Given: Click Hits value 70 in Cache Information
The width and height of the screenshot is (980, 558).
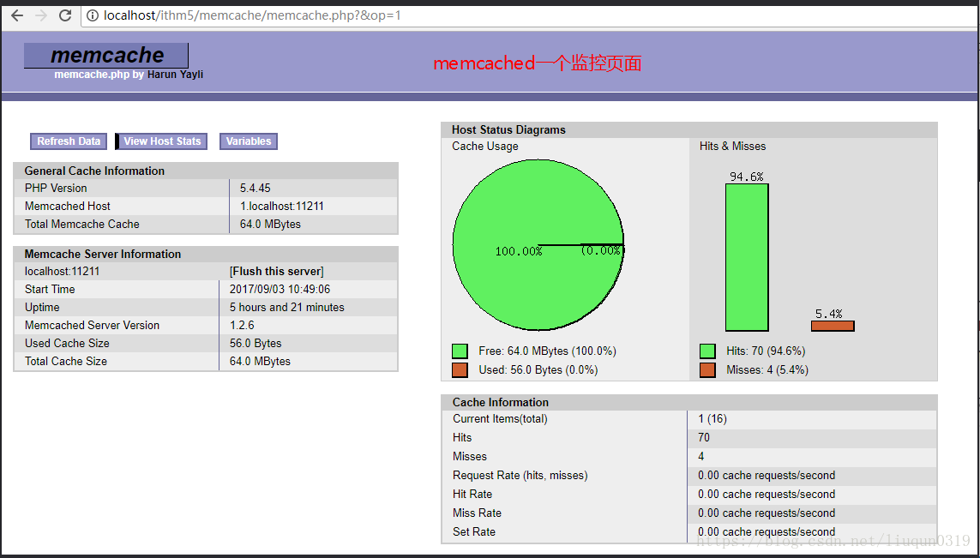Looking at the screenshot, I should (704, 438).
